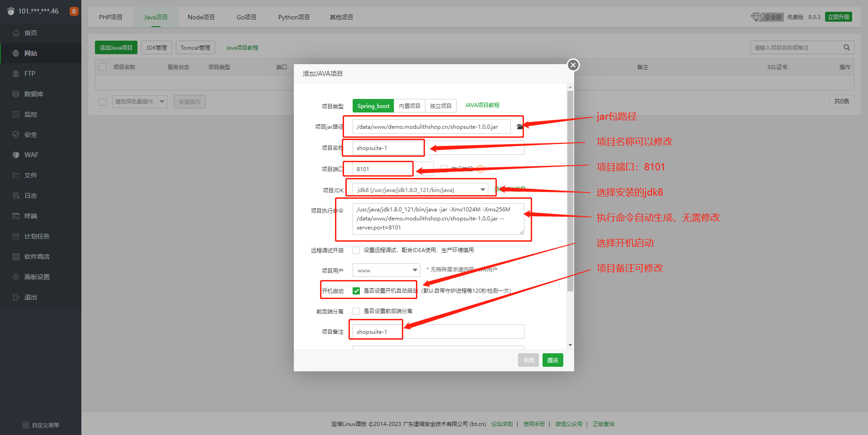Open 面板设置 from the sidebar
This screenshot has width=868, height=435.
[37, 276]
